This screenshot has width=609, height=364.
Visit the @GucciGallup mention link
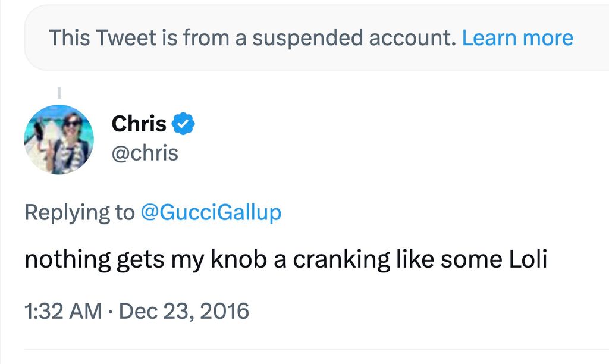coord(211,212)
